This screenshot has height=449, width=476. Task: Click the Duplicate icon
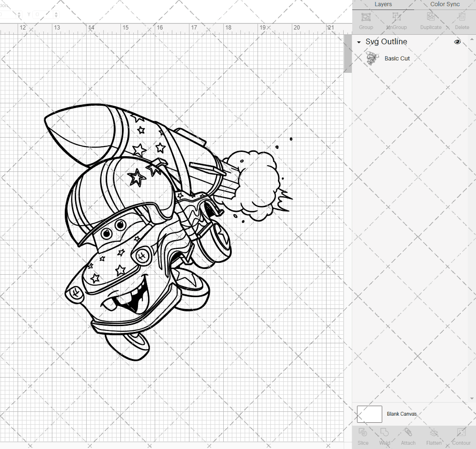[431, 17]
